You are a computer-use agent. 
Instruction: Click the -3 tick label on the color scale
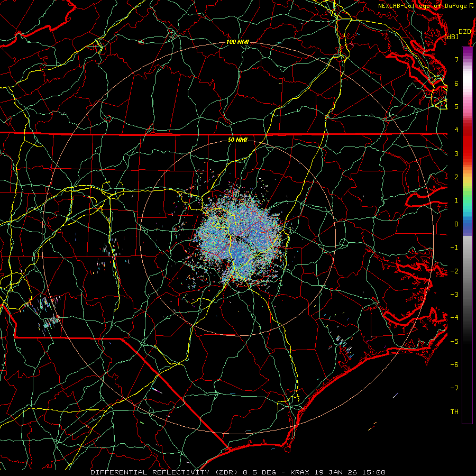tap(454, 295)
